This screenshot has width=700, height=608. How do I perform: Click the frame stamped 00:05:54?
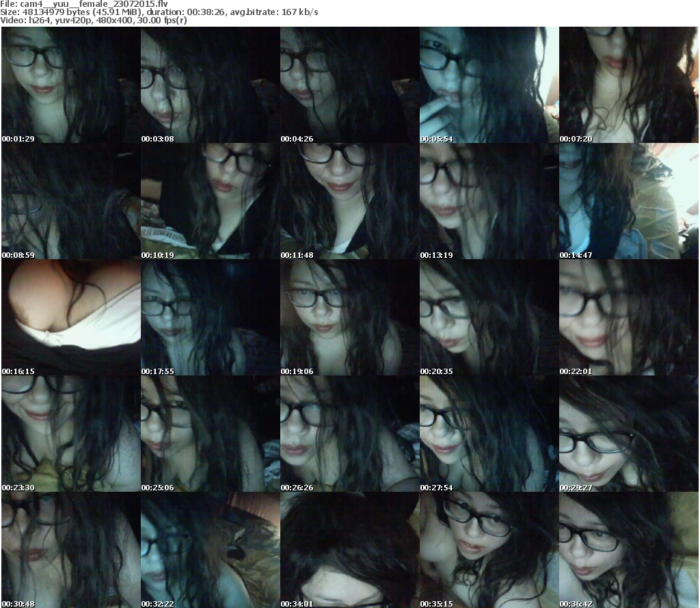(x=489, y=85)
